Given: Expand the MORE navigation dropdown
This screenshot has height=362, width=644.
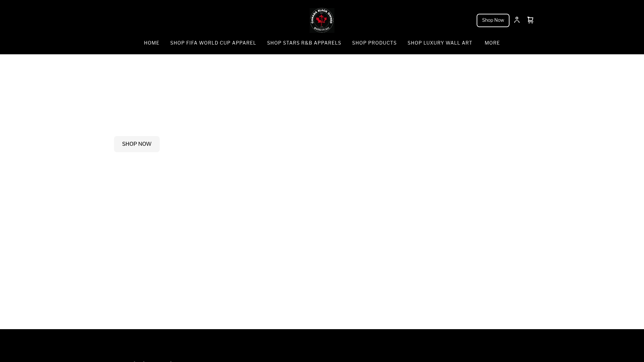Looking at the screenshot, I should click(x=492, y=43).
